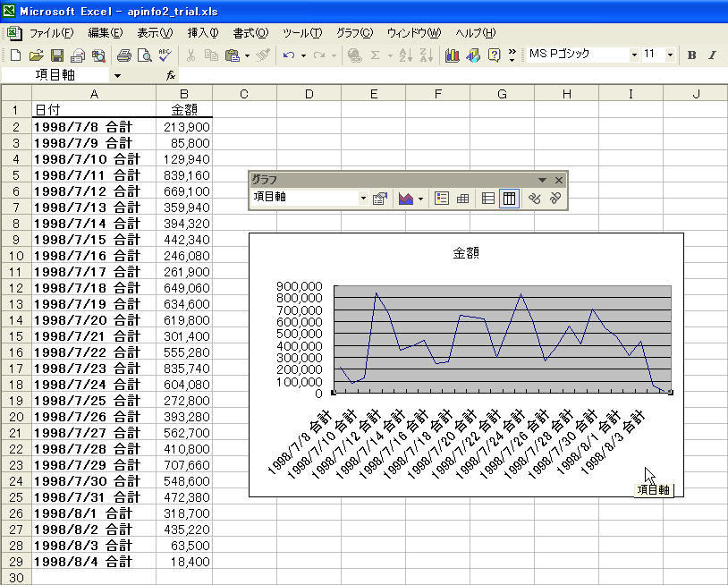Screen dimensions: 728x585
Task: Open the グラフ(C) menu
Action: (x=354, y=33)
